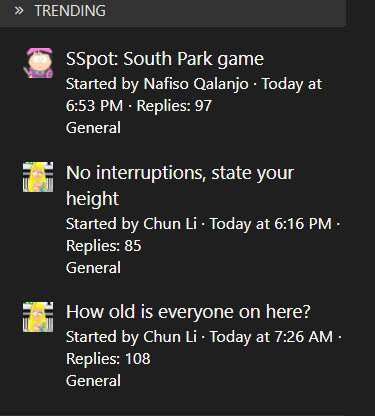Click 'Replies: 97' count text

[174, 106]
